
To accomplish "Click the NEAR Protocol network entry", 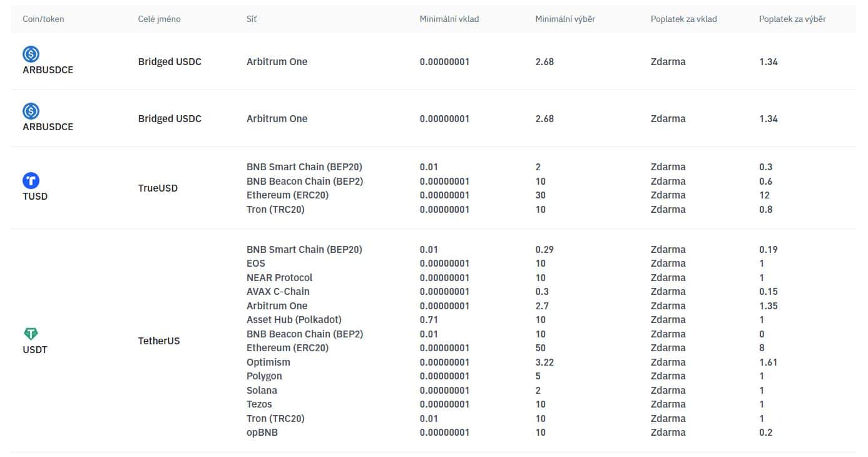I will pyautogui.click(x=279, y=277).
